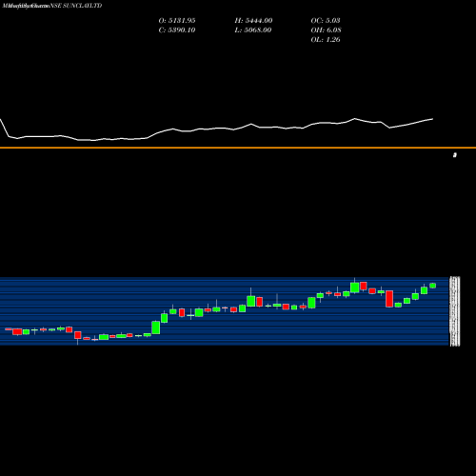Click the high price H: 5444.00
This screenshot has height=476, width=476.
(x=253, y=20)
